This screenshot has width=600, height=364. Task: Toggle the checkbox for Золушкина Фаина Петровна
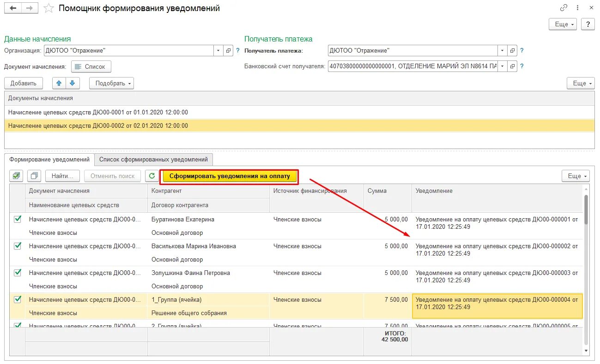18,273
